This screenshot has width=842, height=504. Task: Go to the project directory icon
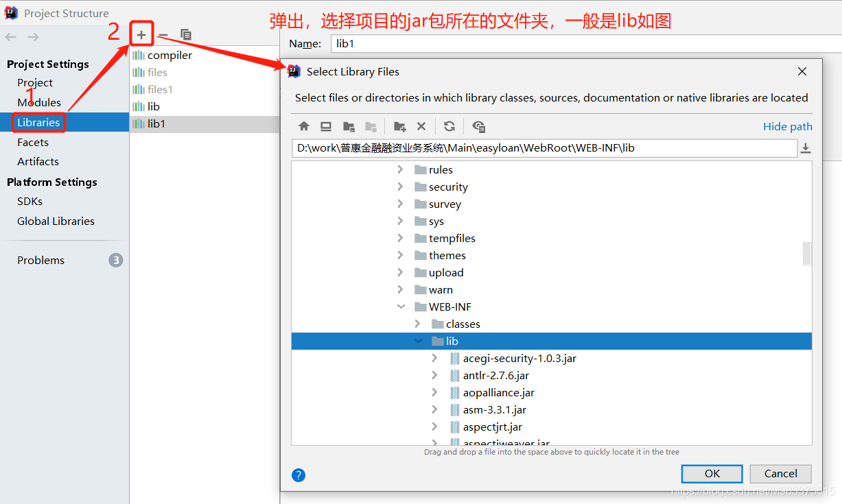coord(349,126)
